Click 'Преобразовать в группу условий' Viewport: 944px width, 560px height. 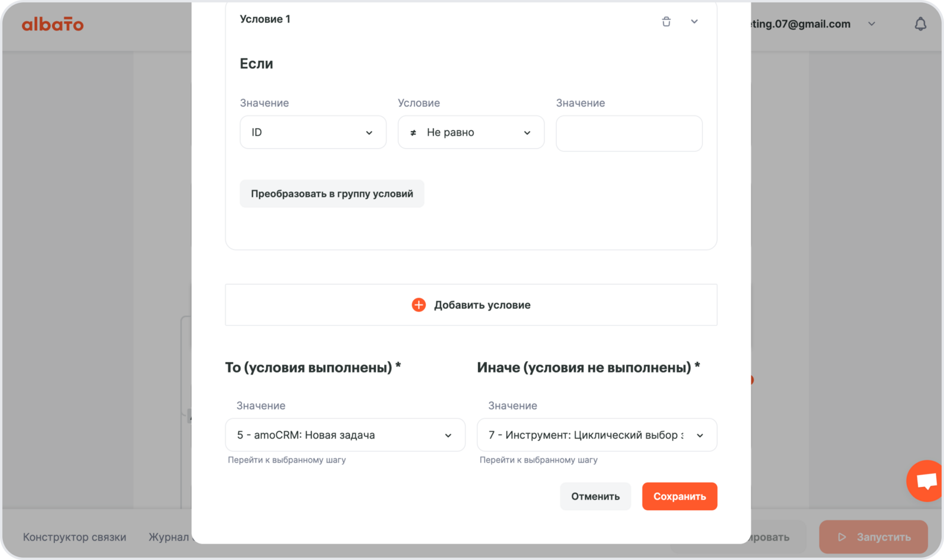pyautogui.click(x=332, y=194)
